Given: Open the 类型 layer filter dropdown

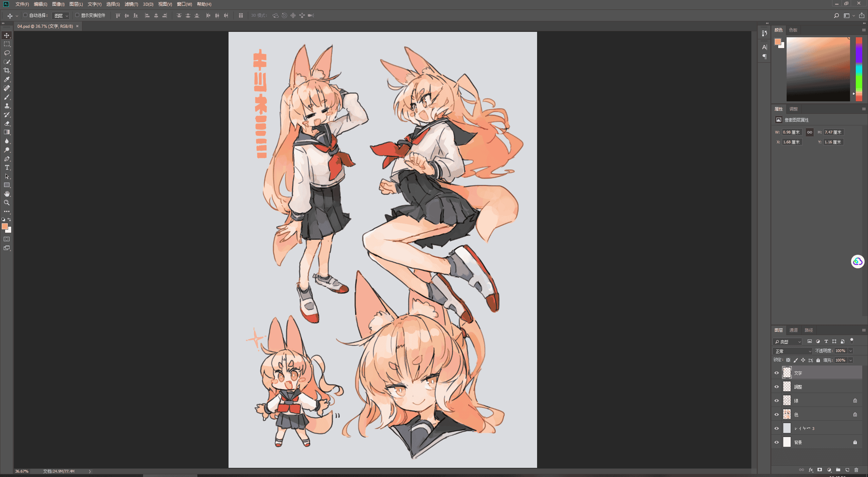Looking at the screenshot, I should pos(788,341).
